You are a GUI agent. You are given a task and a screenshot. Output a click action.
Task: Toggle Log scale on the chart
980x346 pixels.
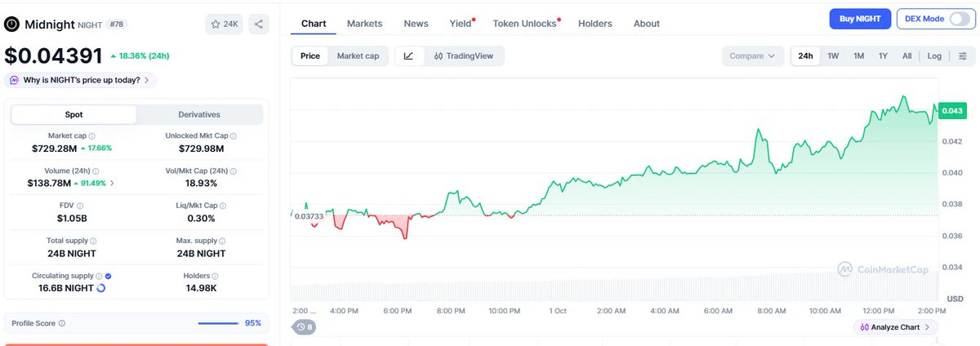tap(934, 56)
